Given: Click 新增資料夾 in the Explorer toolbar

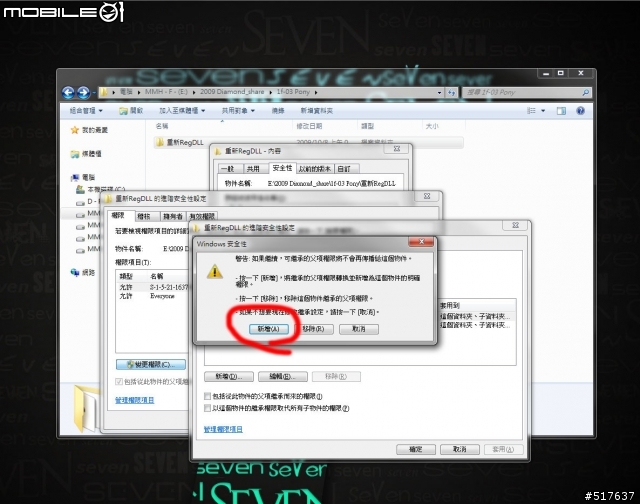Looking at the screenshot, I should coord(317,111).
